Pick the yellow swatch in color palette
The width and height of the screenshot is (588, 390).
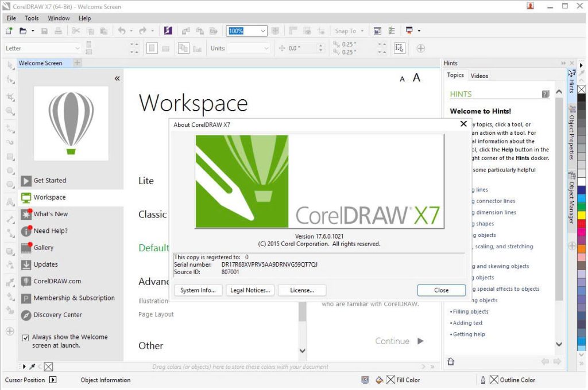point(582,215)
